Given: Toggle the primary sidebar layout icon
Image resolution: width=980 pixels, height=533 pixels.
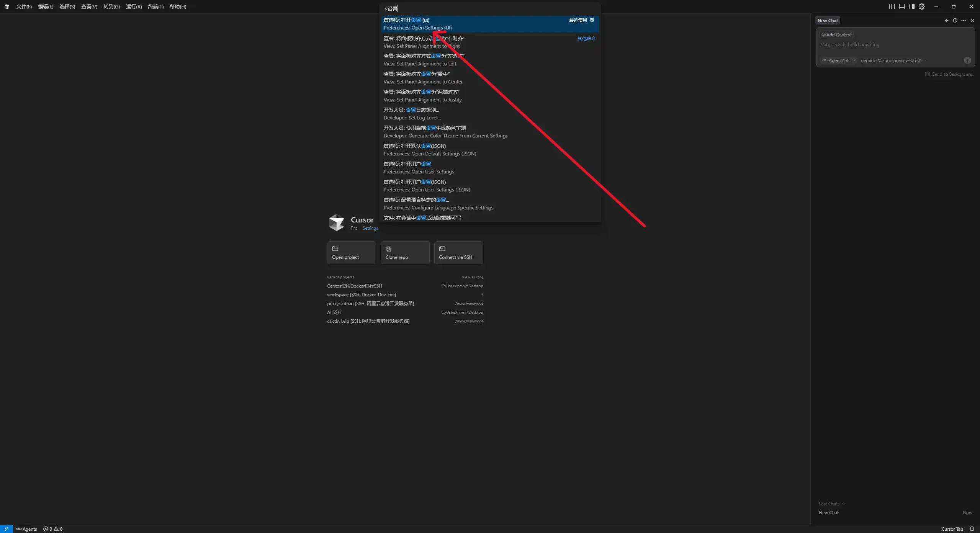Looking at the screenshot, I should [x=892, y=7].
